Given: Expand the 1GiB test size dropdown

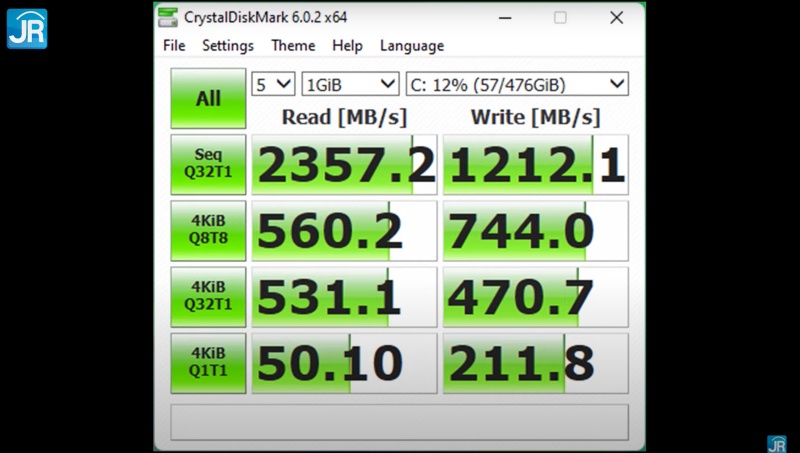Looking at the screenshot, I should tap(350, 85).
